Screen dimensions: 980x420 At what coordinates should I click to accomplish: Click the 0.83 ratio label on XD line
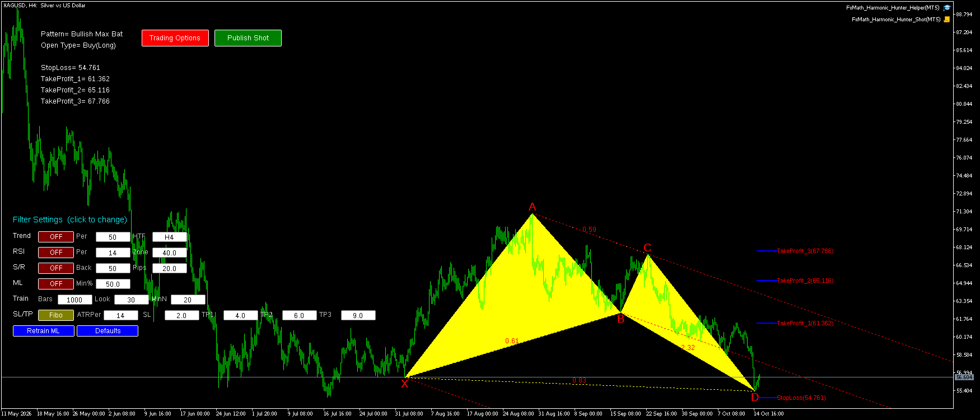[579, 380]
